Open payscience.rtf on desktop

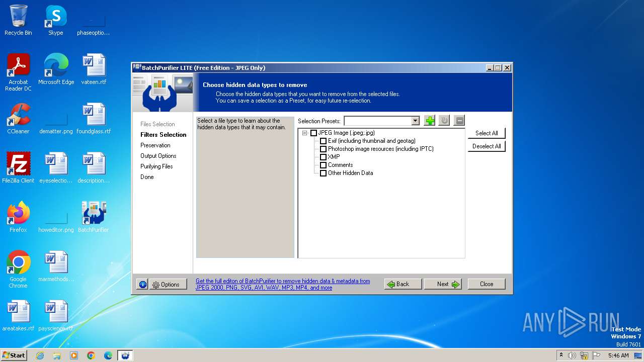[x=56, y=316]
